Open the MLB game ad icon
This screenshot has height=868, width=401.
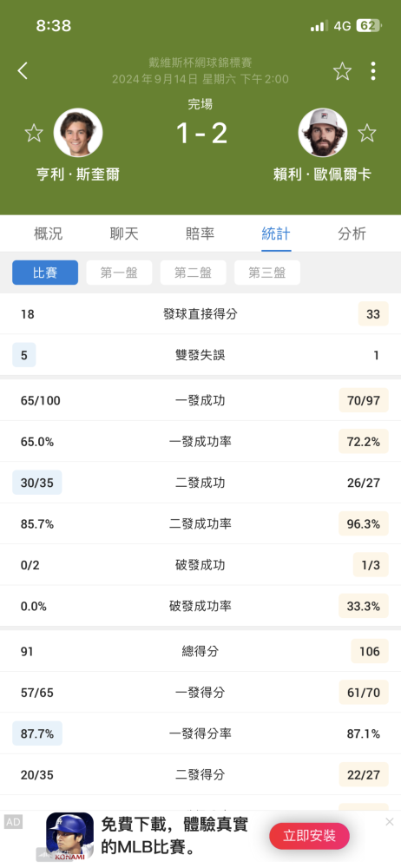pyautogui.click(x=69, y=836)
